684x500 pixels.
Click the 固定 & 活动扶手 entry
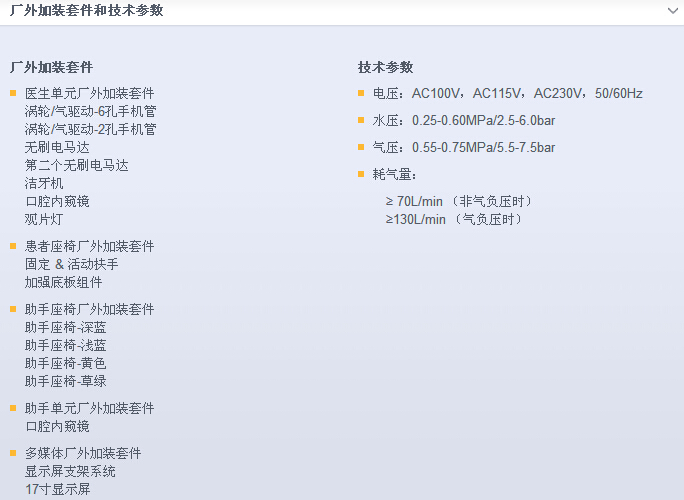point(71,264)
